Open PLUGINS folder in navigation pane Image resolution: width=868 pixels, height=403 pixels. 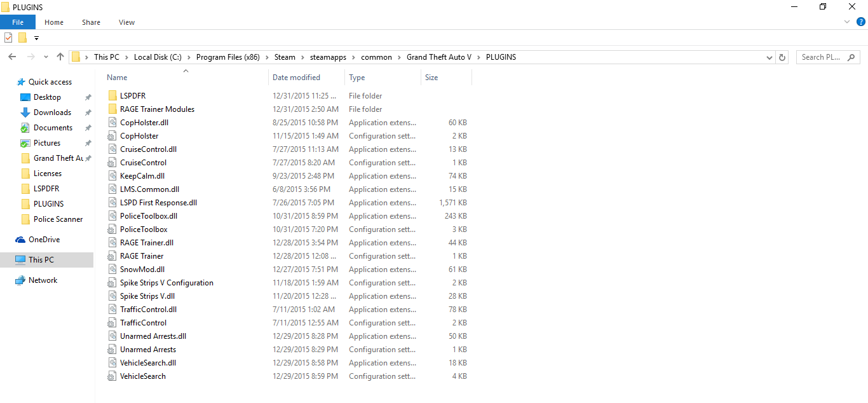pos(48,204)
